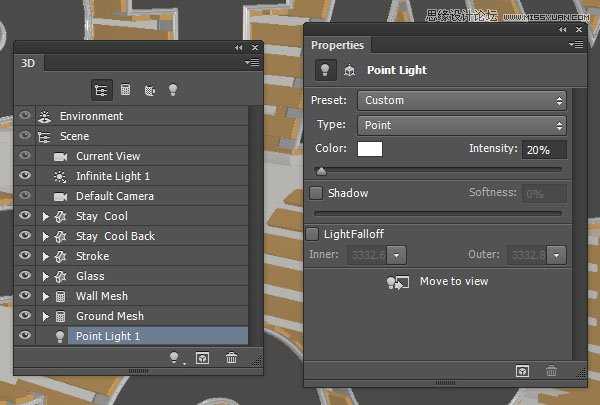Expand the Stroke mesh

[x=46, y=256]
